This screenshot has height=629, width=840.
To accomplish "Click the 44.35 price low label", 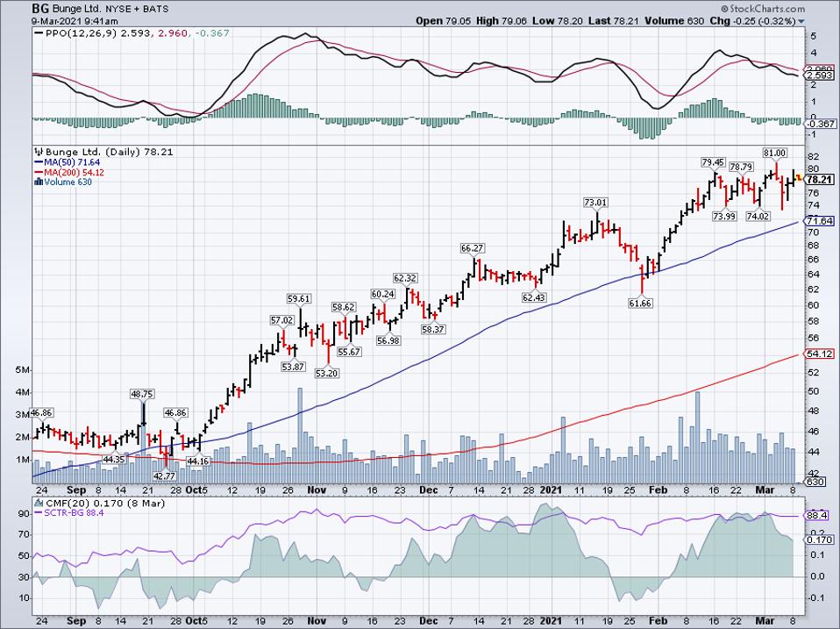I will click(x=114, y=460).
